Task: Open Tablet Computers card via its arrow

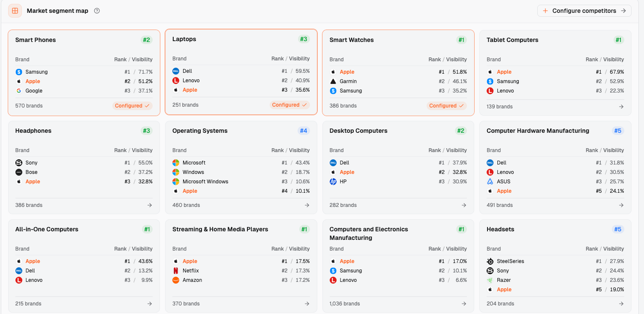Action: (x=621, y=107)
